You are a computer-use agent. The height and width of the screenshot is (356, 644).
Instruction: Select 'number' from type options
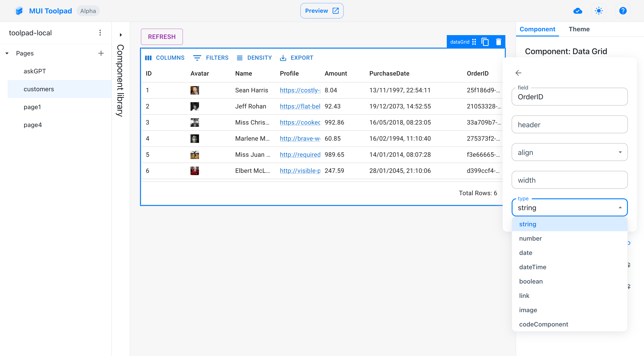[x=530, y=239]
